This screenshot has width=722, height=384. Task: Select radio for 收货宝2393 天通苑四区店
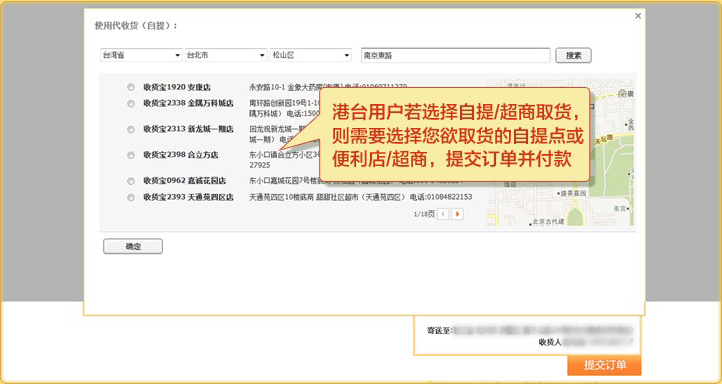(131, 198)
